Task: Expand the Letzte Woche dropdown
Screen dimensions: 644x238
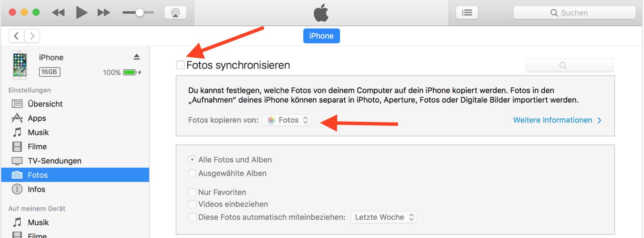Action: tap(383, 217)
